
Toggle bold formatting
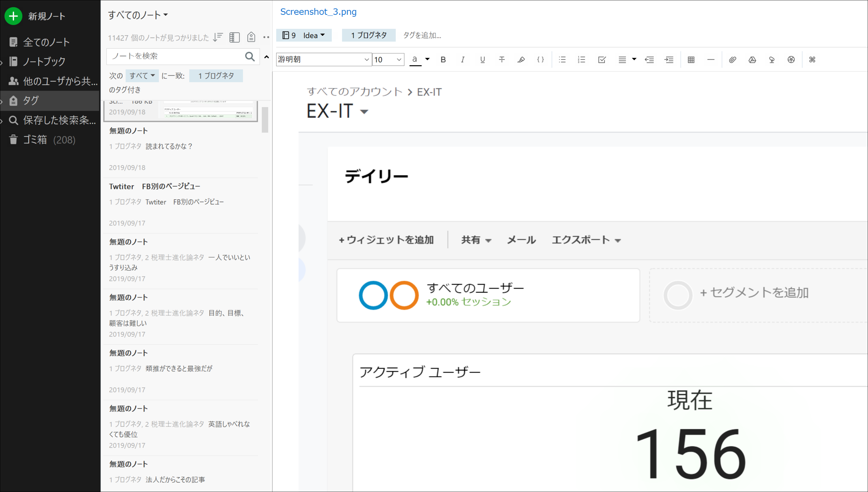[x=443, y=60]
